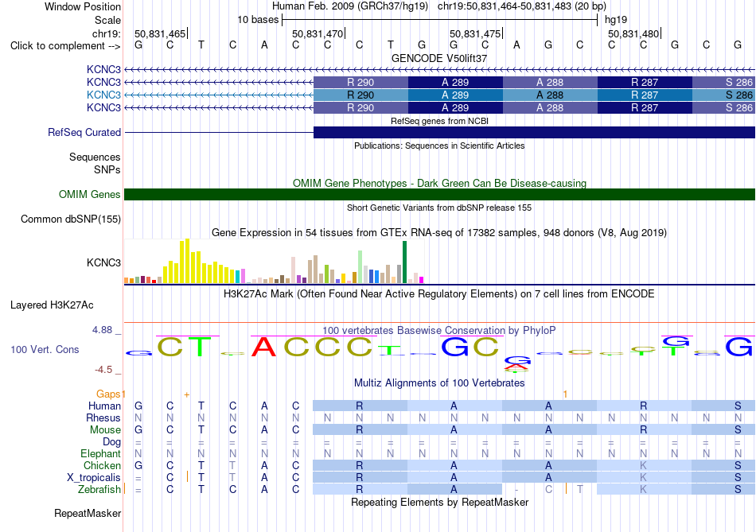Image resolution: width=756 pixels, height=532 pixels.
Task: Click the Chicken species label
Action: pos(102,465)
